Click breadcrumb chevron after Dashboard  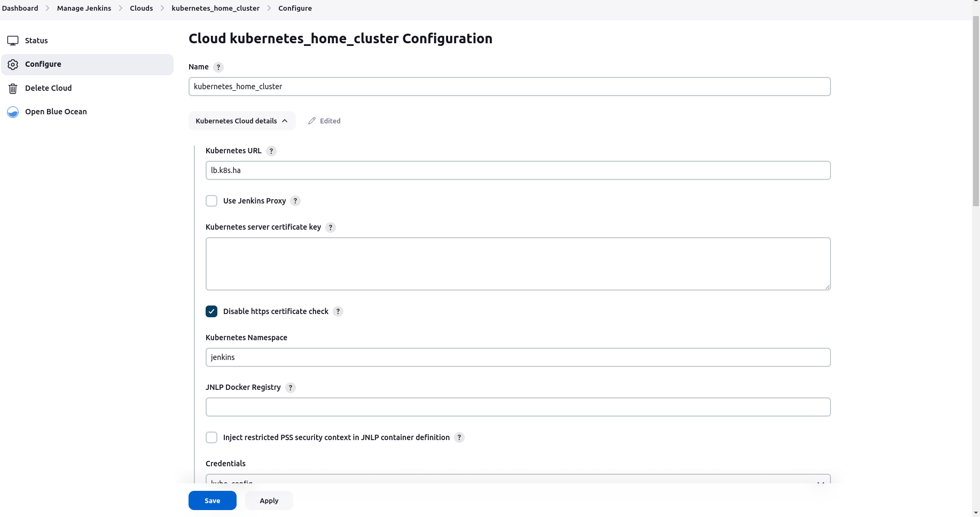click(x=48, y=8)
